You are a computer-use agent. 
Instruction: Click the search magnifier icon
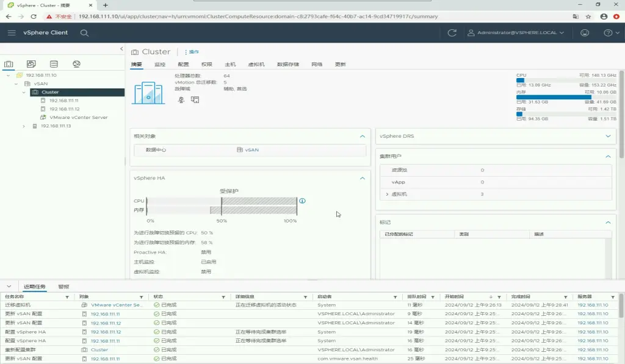click(84, 32)
